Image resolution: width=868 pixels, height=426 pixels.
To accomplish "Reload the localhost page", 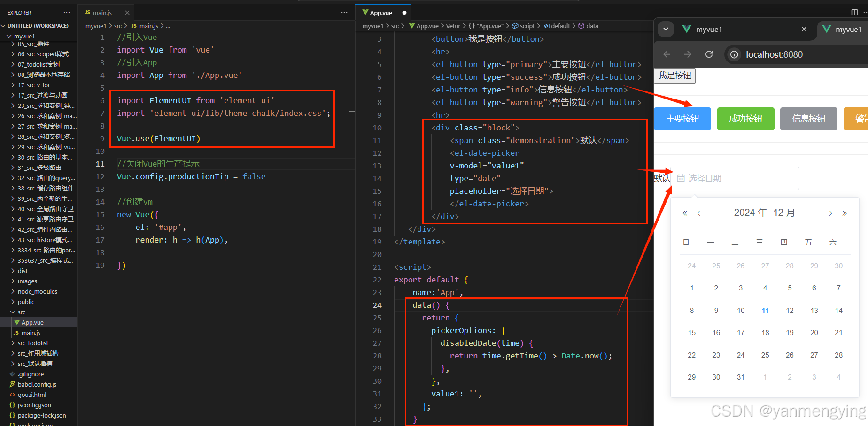I will (x=709, y=54).
